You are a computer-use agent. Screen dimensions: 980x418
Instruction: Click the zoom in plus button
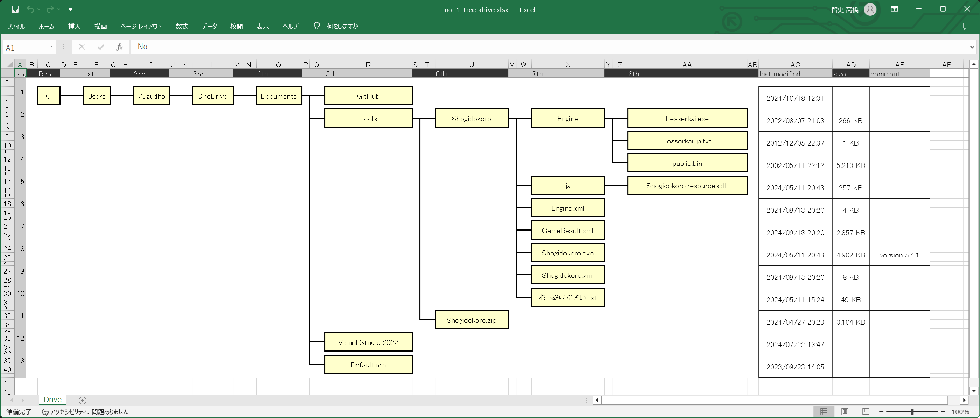coord(943,412)
